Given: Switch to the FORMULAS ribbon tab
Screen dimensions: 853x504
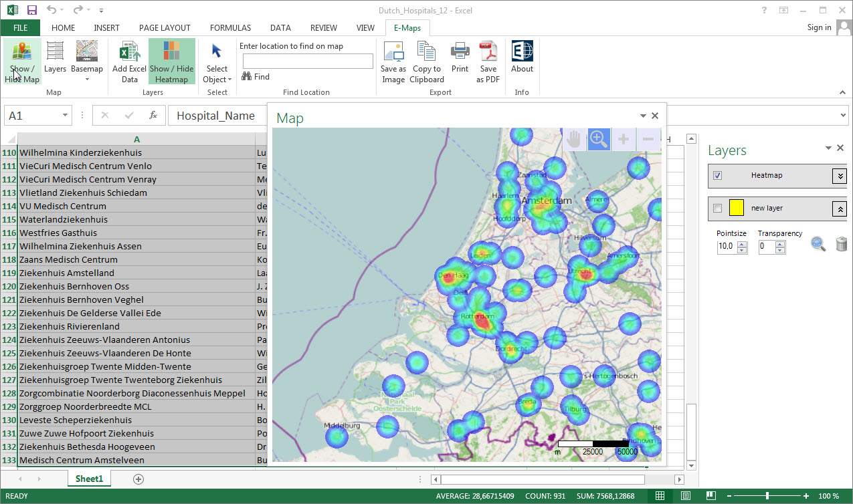Looking at the screenshot, I should coord(230,28).
